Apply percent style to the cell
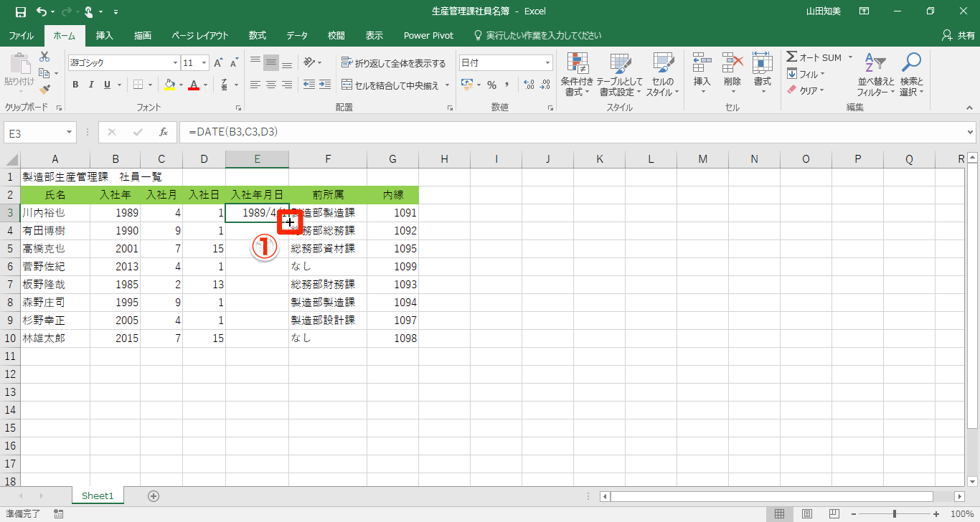 [491, 85]
